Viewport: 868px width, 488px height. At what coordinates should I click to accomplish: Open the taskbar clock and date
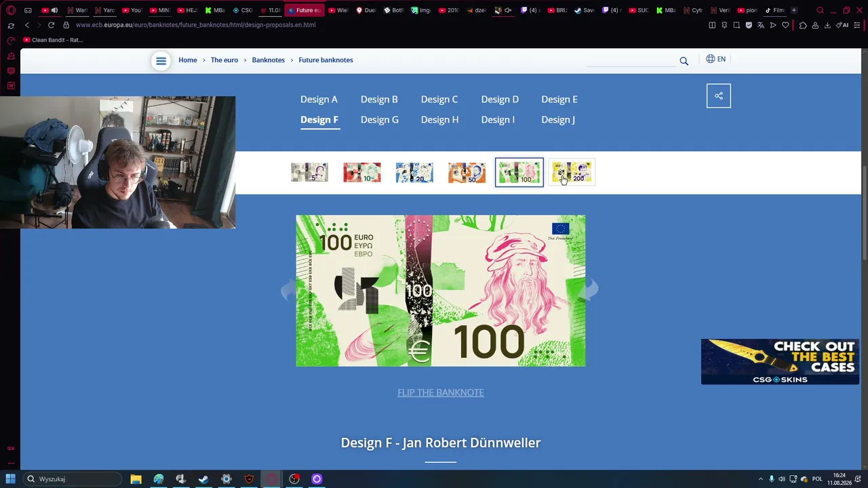pos(840,479)
